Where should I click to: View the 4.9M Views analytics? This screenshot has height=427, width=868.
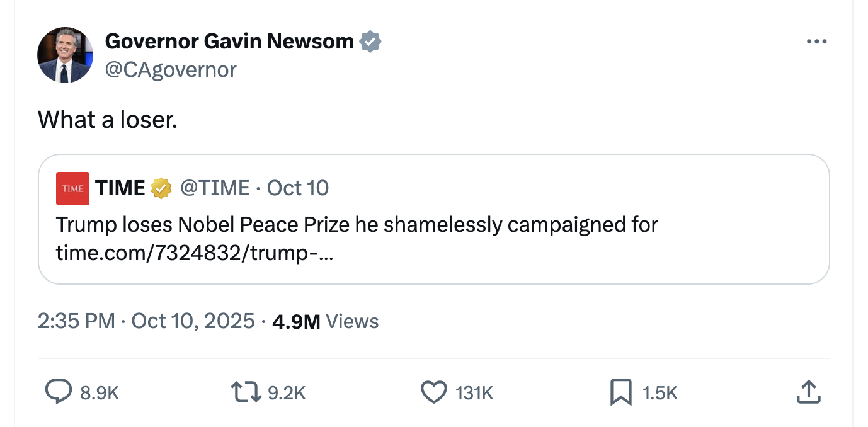tap(325, 321)
